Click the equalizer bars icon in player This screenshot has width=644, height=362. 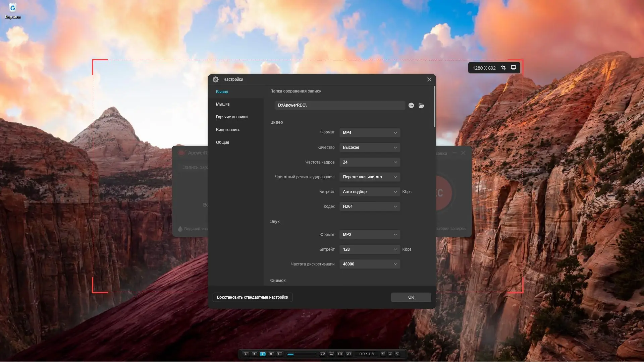[x=349, y=354]
